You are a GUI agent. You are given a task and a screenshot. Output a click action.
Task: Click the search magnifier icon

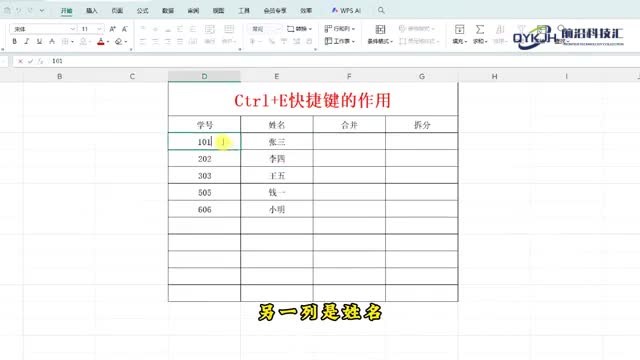381,10
